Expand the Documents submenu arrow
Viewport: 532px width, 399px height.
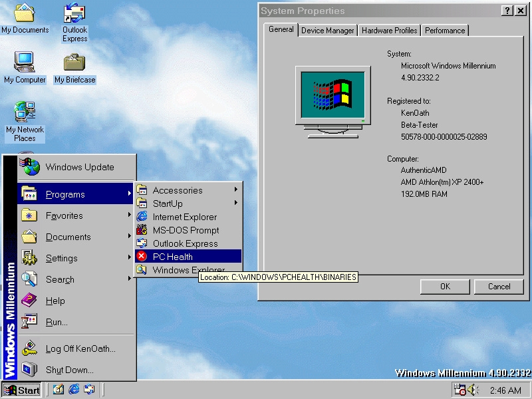129,236
